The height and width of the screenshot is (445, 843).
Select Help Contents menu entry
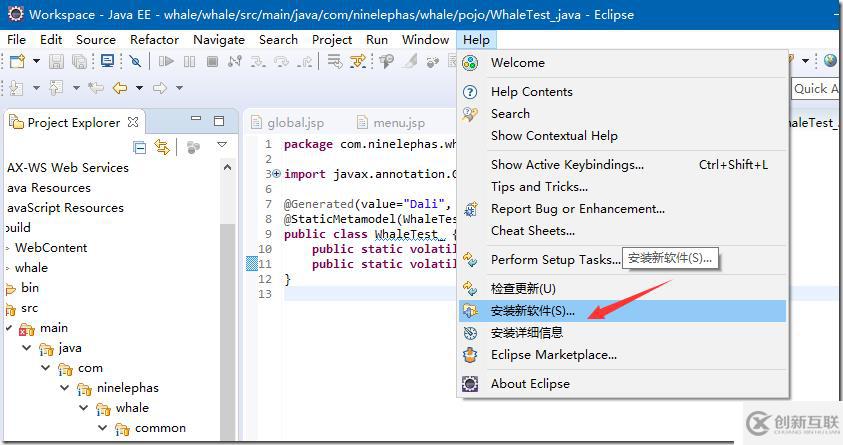point(623,92)
